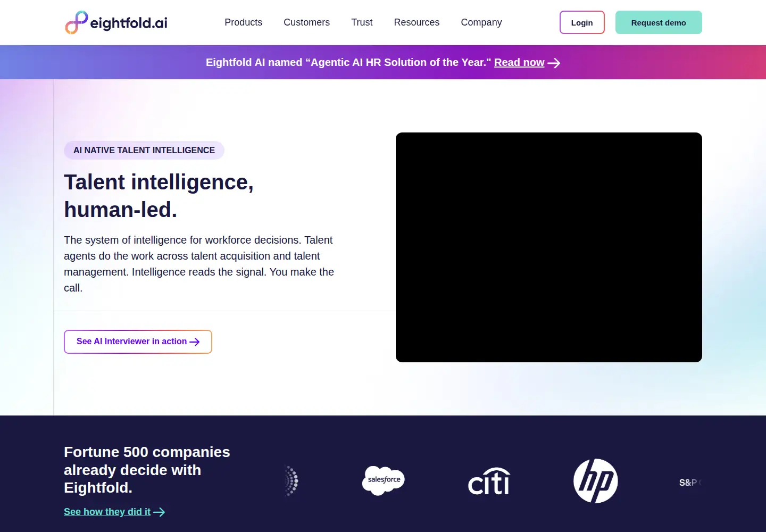Click the AI NATIVE TALENT INTELLIGENCE badge
This screenshot has width=766, height=532.
coord(144,150)
